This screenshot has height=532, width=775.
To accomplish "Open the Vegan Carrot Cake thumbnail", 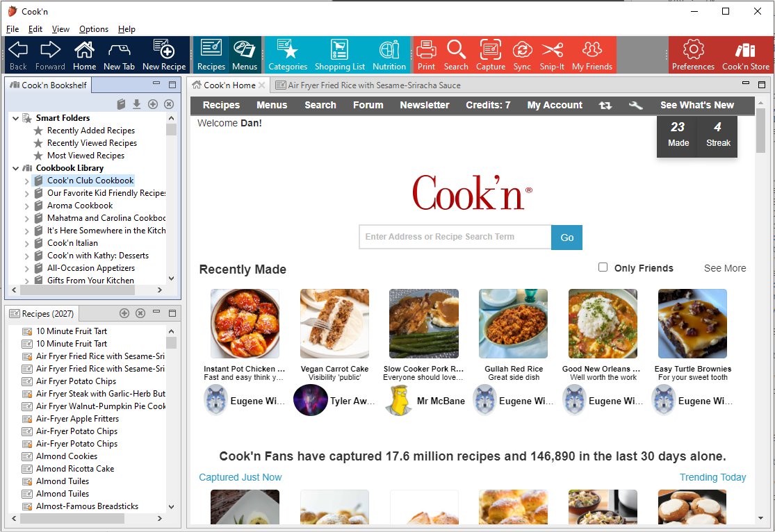I will 334,323.
